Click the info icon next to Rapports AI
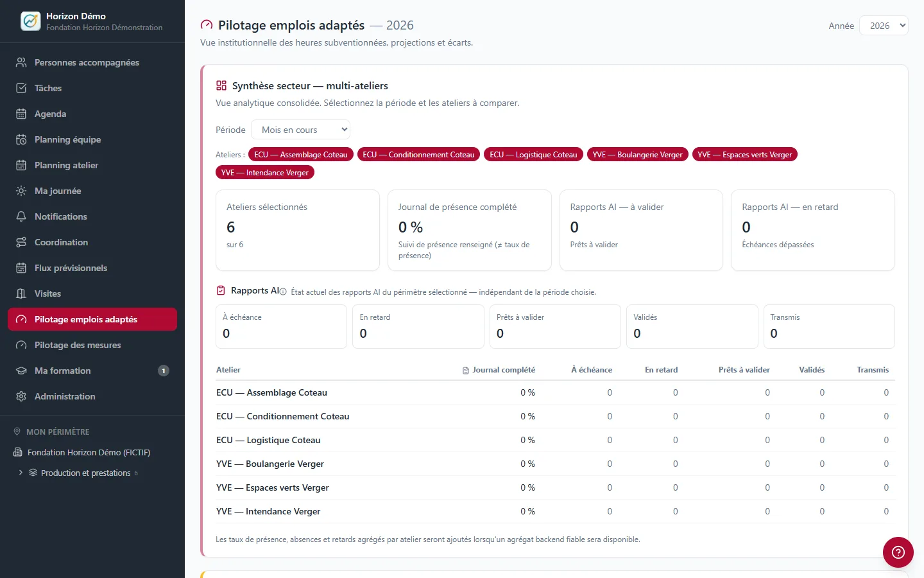 [283, 292]
